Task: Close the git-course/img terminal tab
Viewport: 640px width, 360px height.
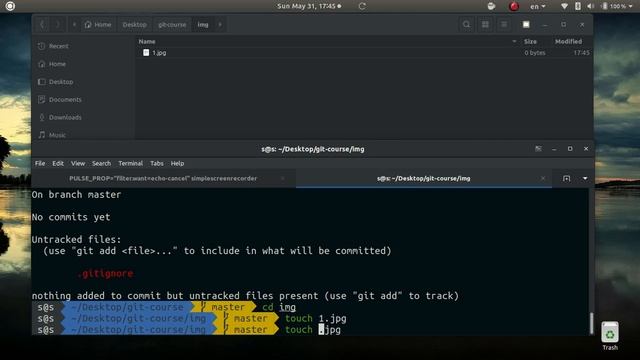Action: point(542,178)
